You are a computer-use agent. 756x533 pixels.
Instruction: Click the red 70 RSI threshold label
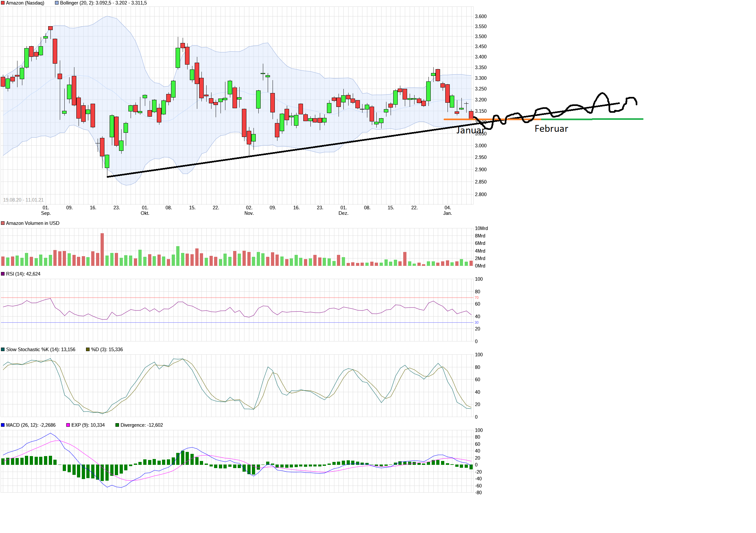point(476,298)
